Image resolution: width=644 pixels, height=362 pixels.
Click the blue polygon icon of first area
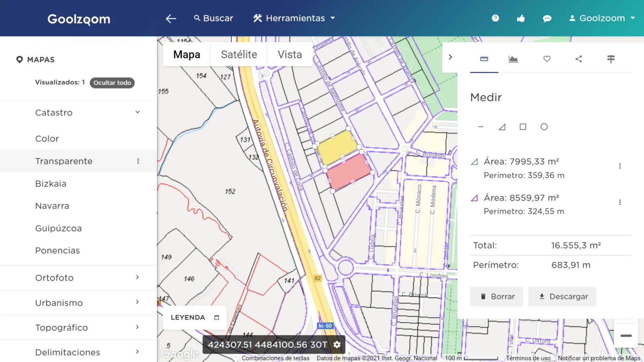[475, 162]
